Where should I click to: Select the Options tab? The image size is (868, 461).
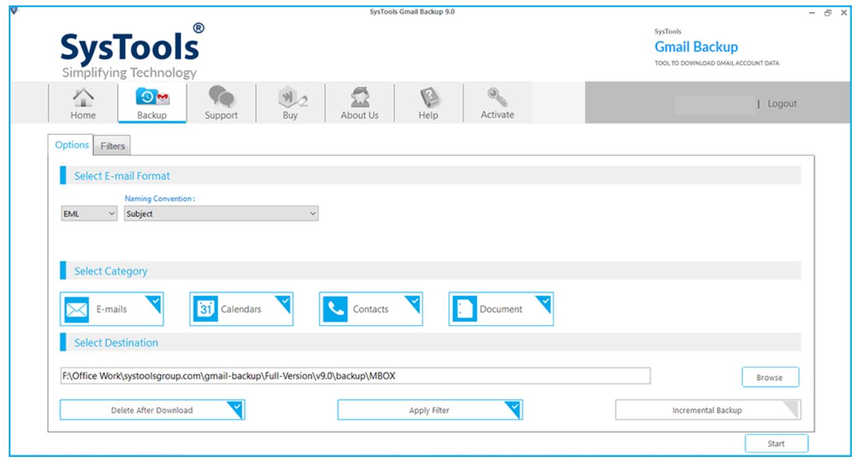[x=73, y=144]
